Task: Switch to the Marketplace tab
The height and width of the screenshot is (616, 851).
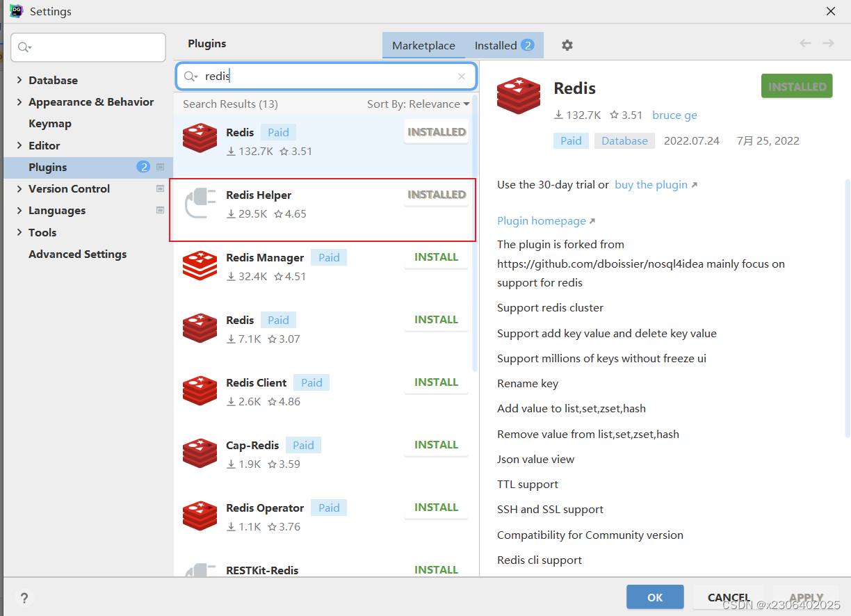Action: click(x=423, y=45)
